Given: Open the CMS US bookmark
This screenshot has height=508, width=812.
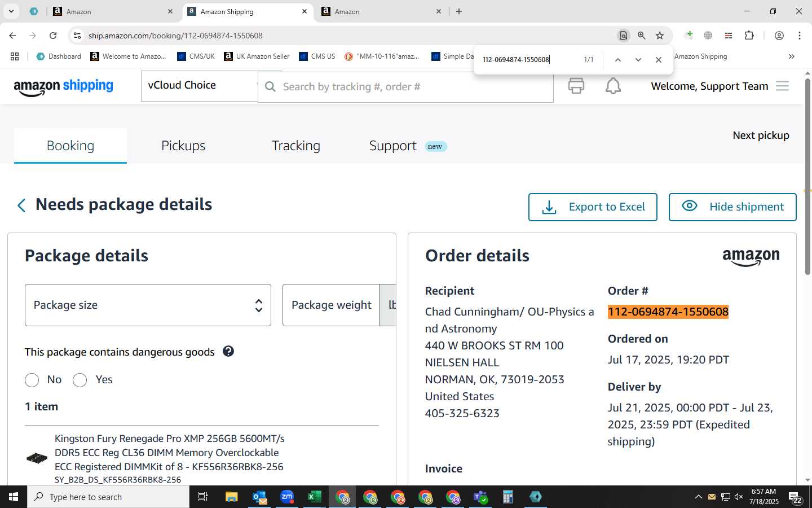Looking at the screenshot, I should (x=317, y=56).
